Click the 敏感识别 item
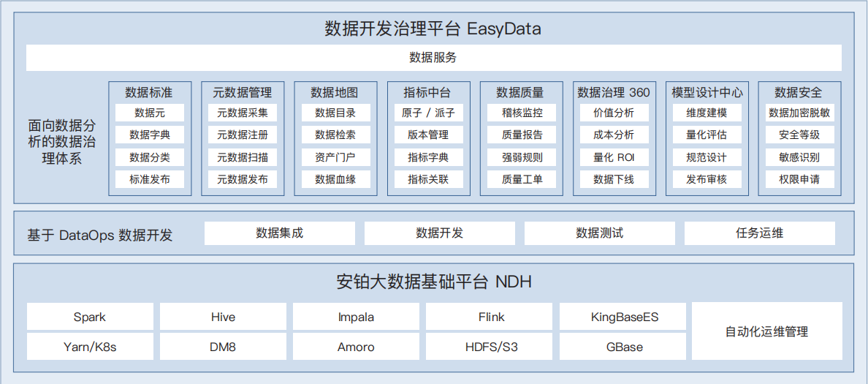 799,157
